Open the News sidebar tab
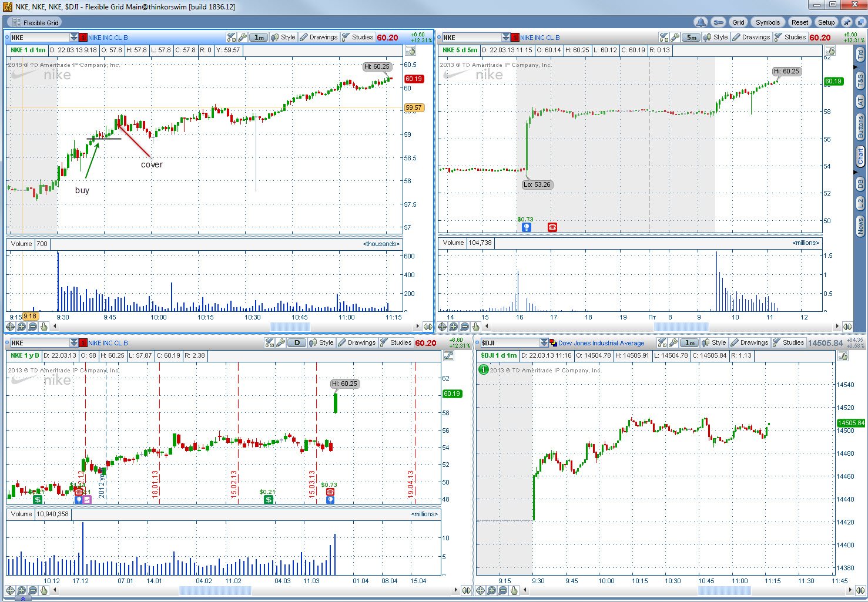868x602 pixels. point(860,226)
